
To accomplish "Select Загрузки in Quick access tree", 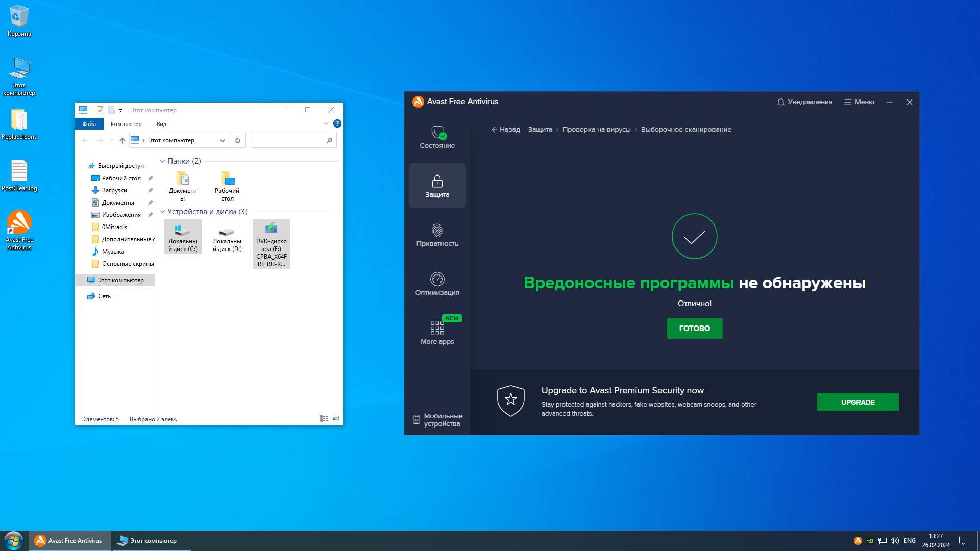I will point(114,190).
